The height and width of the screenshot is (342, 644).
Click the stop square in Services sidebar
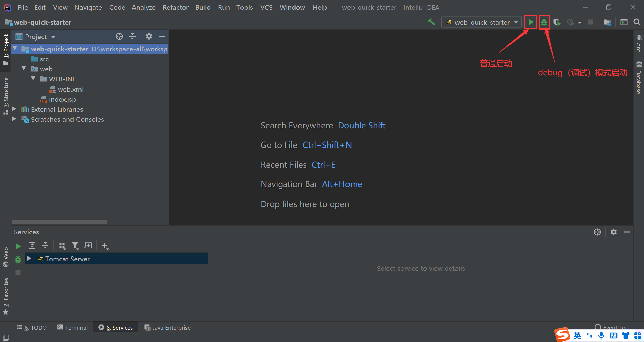pos(18,273)
